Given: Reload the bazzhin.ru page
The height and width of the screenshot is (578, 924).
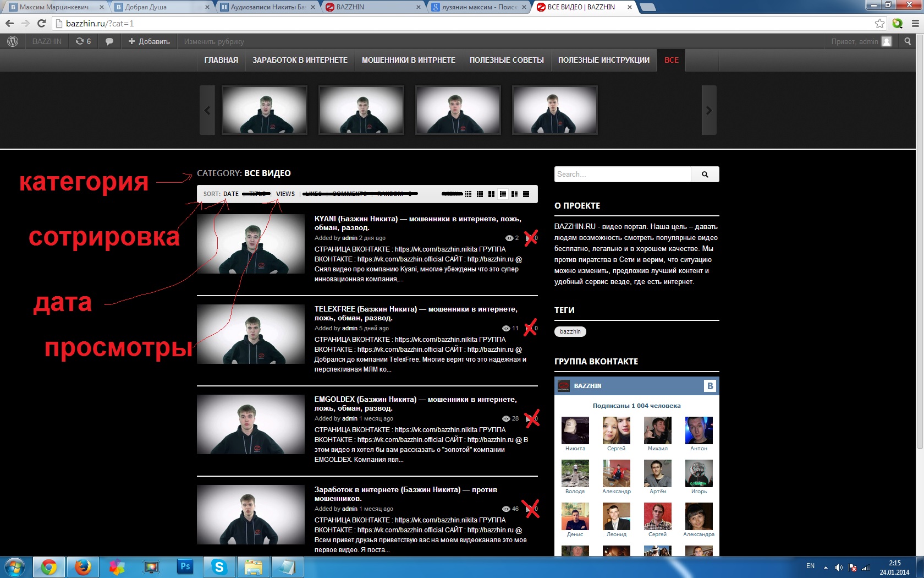Looking at the screenshot, I should [x=41, y=23].
